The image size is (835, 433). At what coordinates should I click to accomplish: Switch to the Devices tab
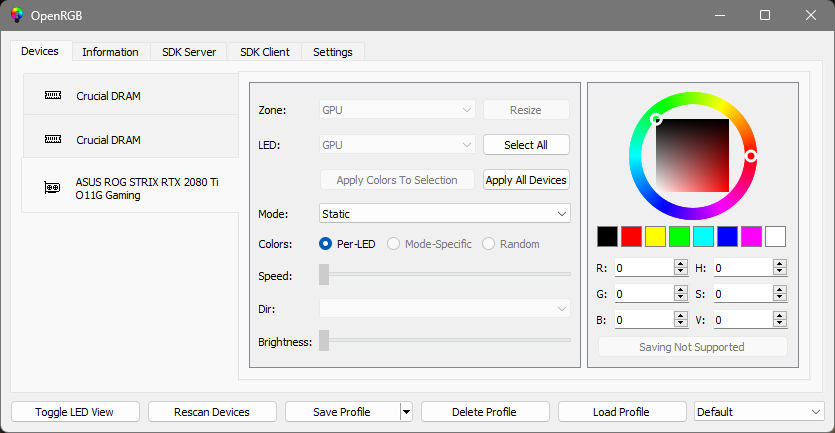click(40, 51)
